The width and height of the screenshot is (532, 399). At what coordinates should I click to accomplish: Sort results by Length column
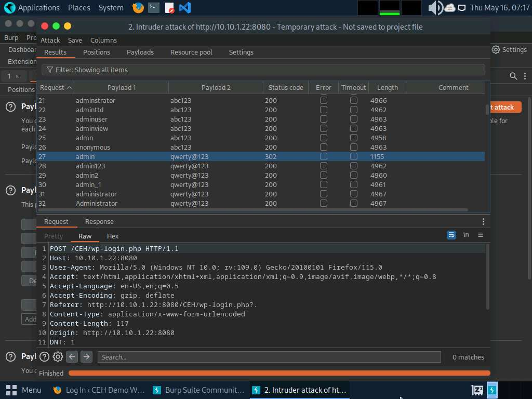click(388, 87)
